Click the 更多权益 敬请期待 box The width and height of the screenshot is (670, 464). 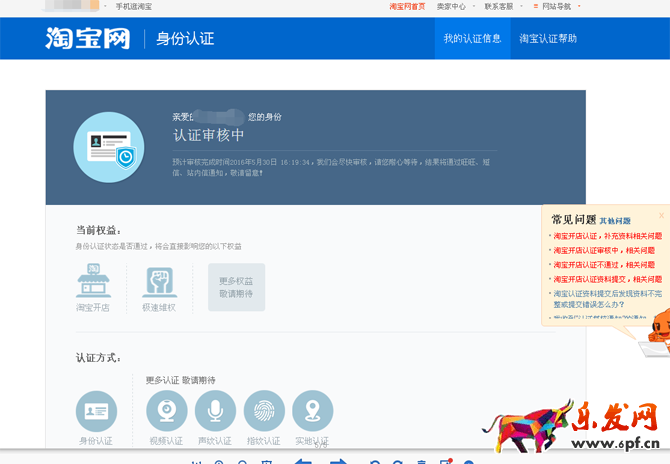pos(236,287)
